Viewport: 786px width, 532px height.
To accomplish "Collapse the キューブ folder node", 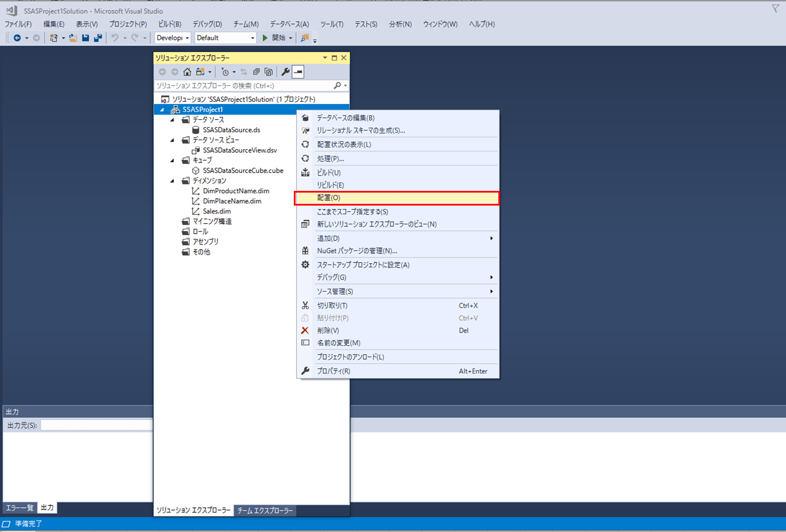I will [172, 160].
